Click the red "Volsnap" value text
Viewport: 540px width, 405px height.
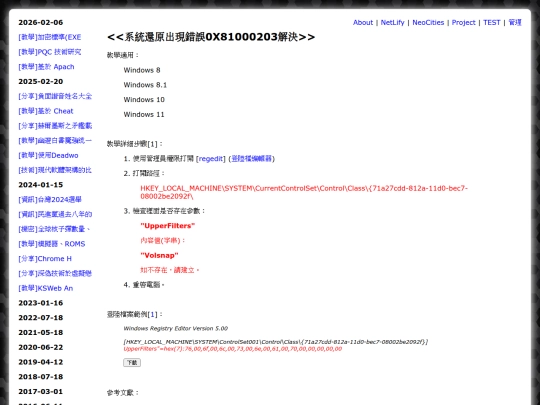pos(159,256)
